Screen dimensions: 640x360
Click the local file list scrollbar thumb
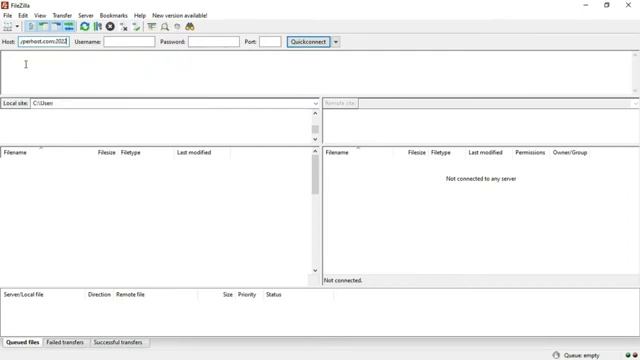click(x=315, y=175)
